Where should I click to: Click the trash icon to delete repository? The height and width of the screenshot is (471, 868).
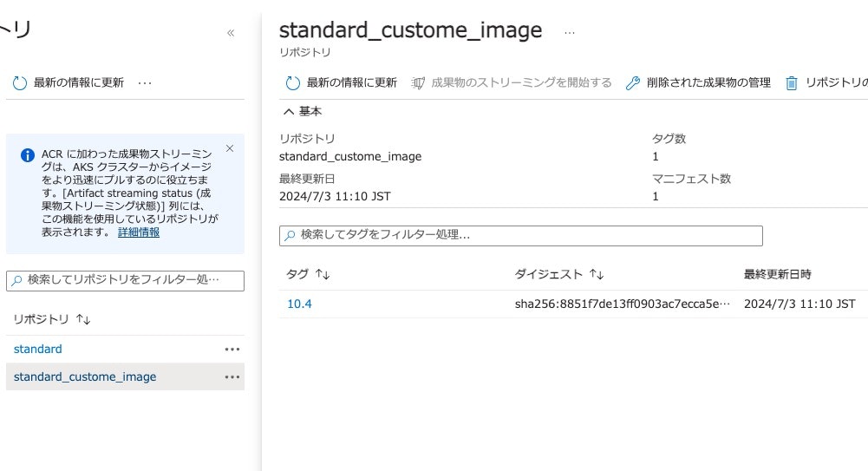pyautogui.click(x=792, y=83)
